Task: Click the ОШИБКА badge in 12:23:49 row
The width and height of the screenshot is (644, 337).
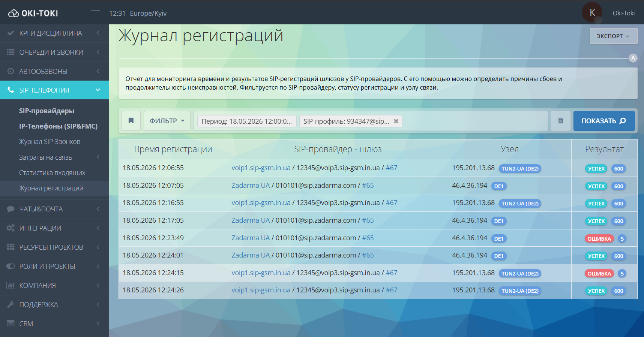Action: (x=599, y=239)
